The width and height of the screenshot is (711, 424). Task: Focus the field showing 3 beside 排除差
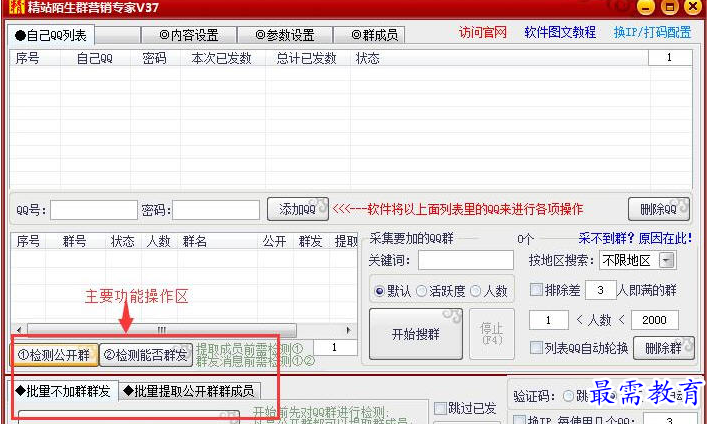point(600,290)
